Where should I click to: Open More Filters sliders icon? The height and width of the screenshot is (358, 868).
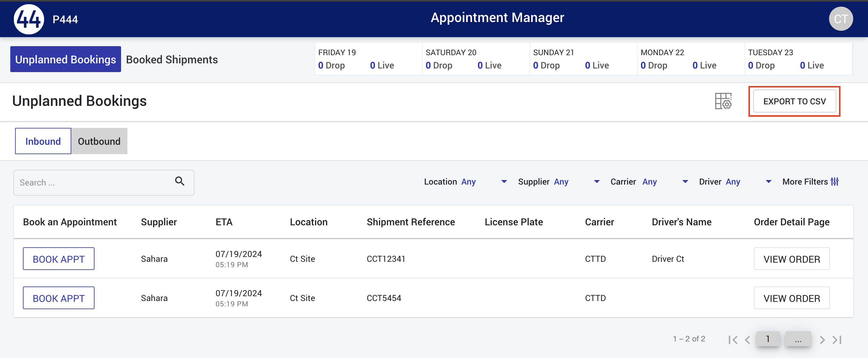[835, 182]
